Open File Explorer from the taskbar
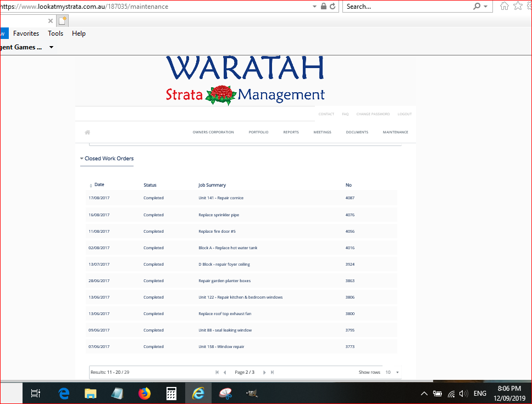The height and width of the screenshot is (404, 532). [90, 393]
